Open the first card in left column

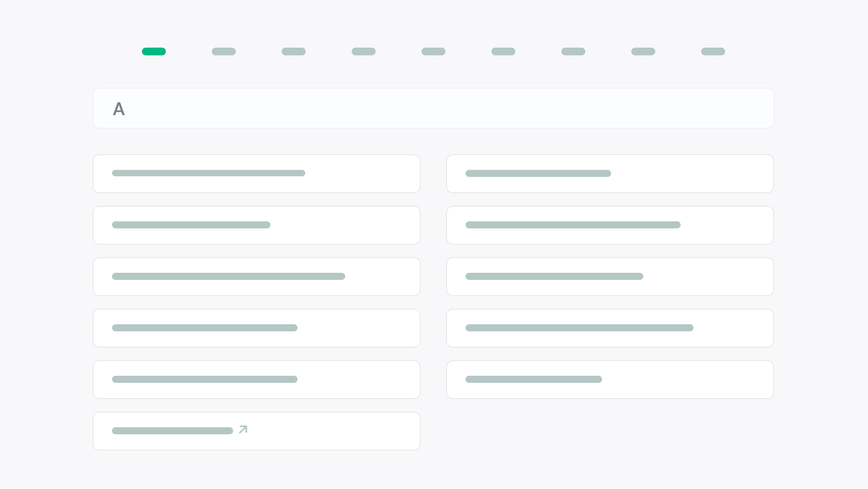click(x=256, y=174)
